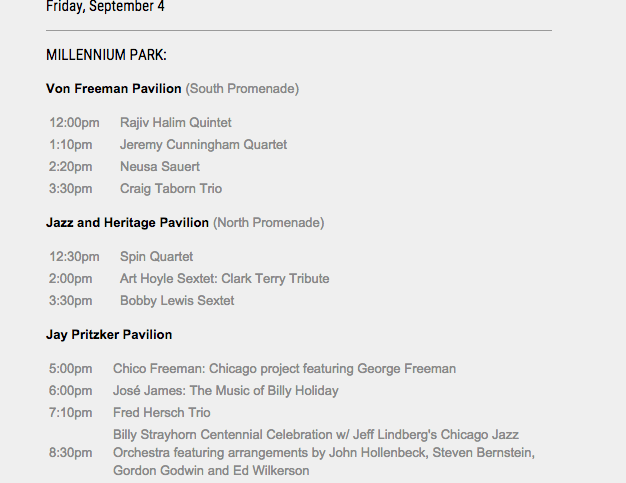Click the MILLENNIUM PARK section title
Viewport: 626px width, 483px height.
106,54
